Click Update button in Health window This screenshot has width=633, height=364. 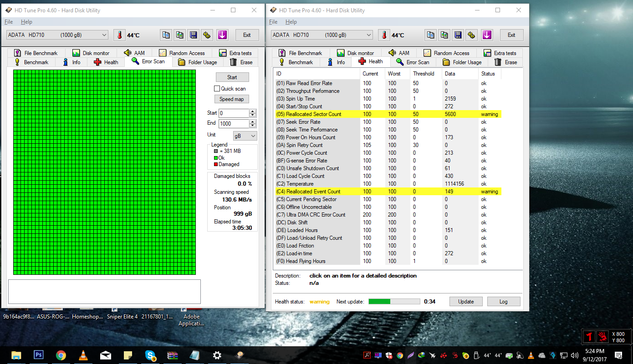[x=466, y=301]
